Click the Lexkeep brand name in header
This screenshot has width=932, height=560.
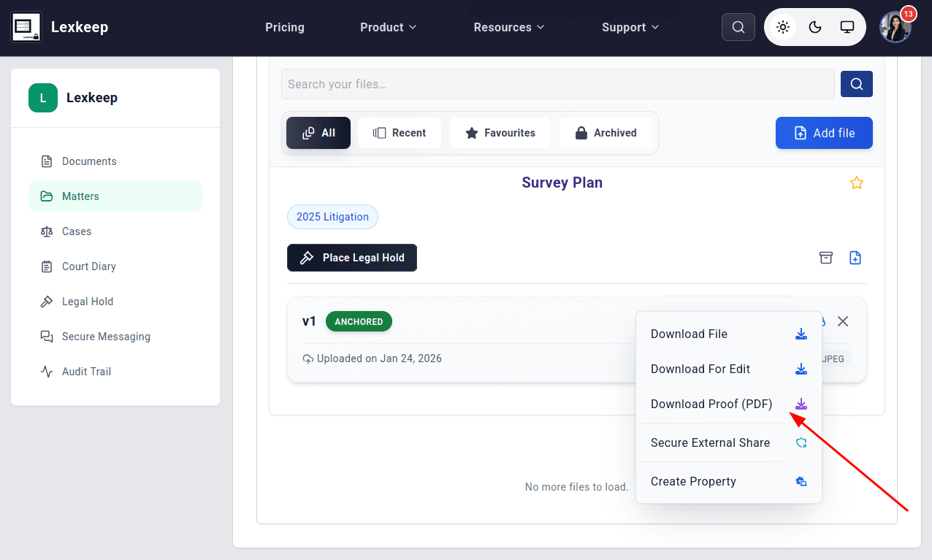(80, 27)
